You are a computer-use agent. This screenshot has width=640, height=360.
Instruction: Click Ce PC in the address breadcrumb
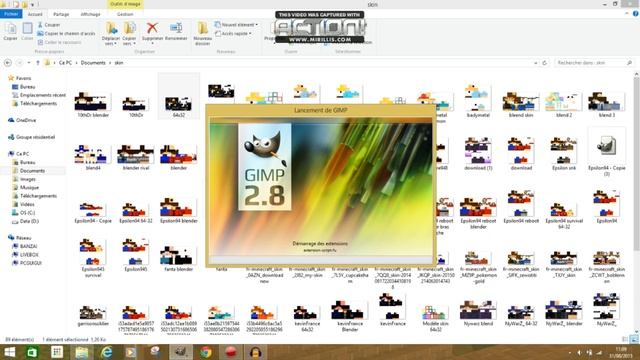[65, 63]
